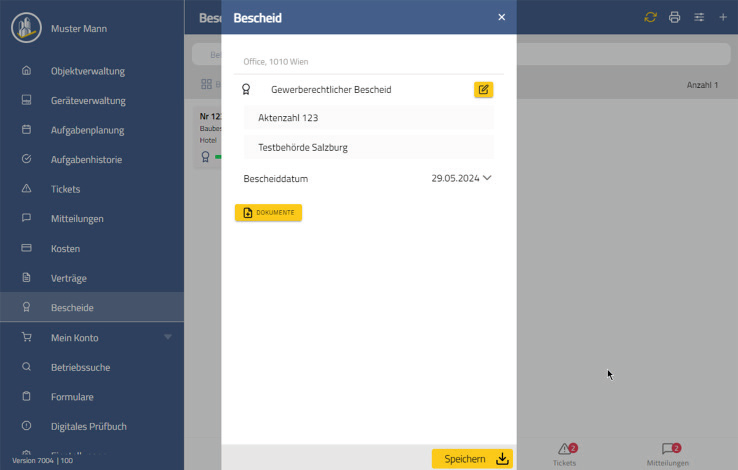Screen dimensions: 738x470
Task: Select Aufgabenplanung from the sidebar
Action: coord(86,130)
